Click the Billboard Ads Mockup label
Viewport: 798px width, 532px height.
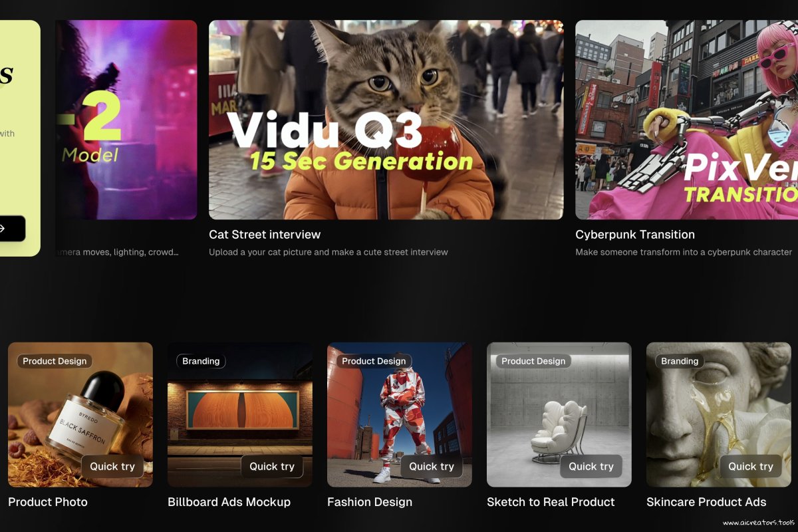(x=229, y=502)
